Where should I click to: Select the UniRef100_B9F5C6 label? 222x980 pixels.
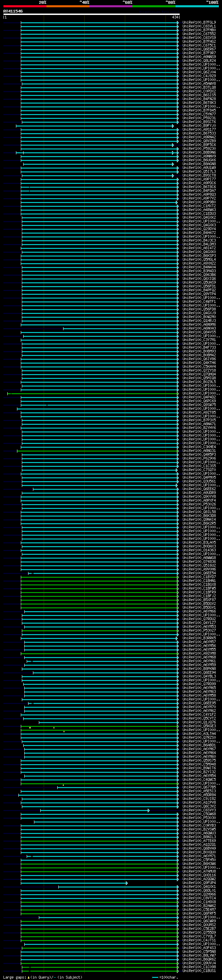(199, 145)
